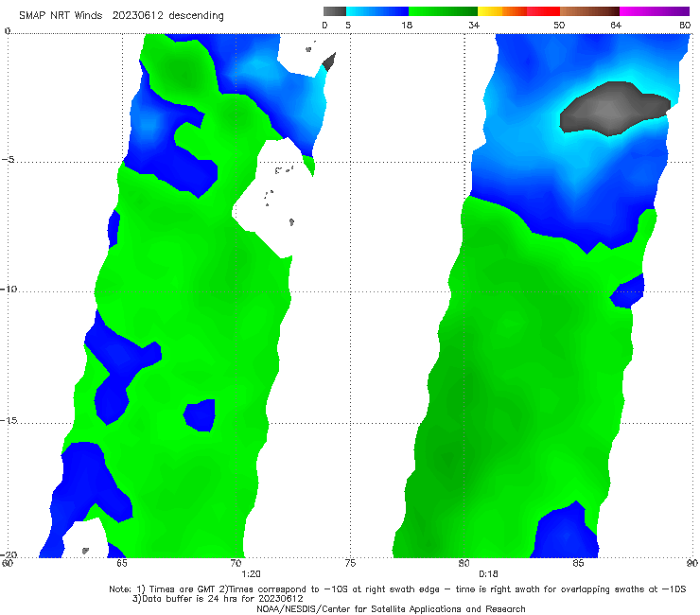
Task: Select the brown segment of the color bar
Action: pyautogui.click(x=589, y=11)
